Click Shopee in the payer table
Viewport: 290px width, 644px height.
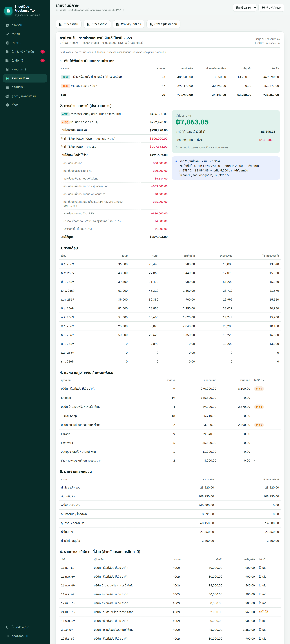click(66, 398)
